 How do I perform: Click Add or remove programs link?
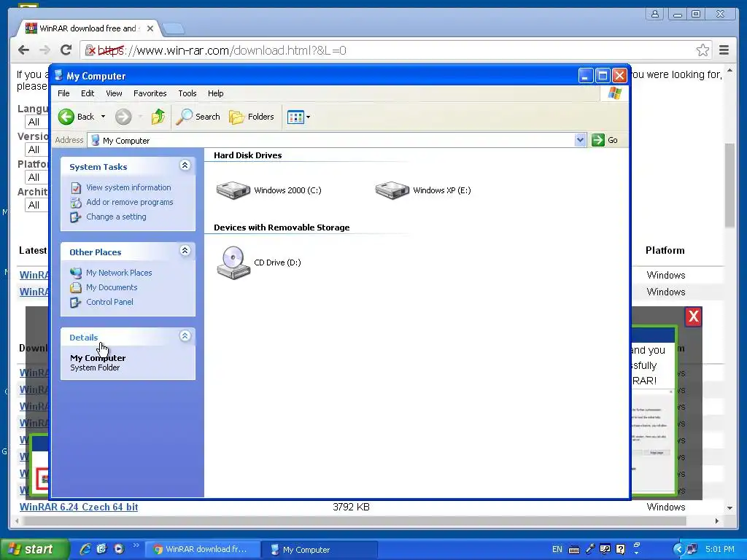point(130,202)
